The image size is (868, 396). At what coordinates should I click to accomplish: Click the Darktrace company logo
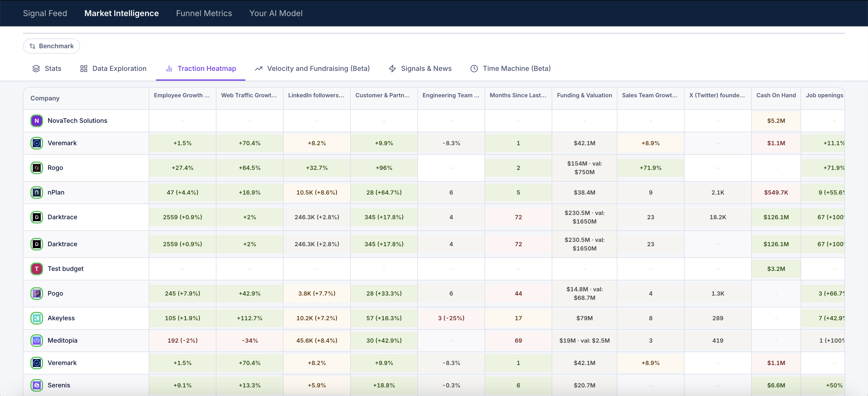tap(37, 217)
